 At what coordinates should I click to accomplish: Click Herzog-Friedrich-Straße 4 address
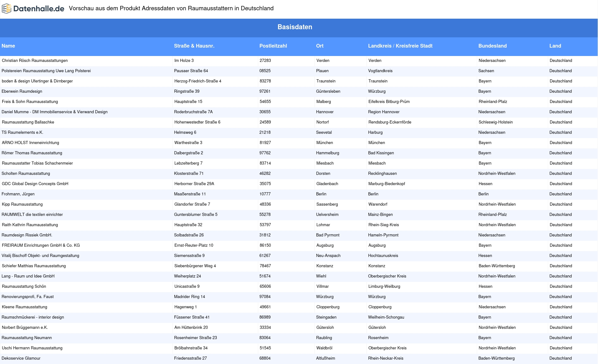[198, 81]
